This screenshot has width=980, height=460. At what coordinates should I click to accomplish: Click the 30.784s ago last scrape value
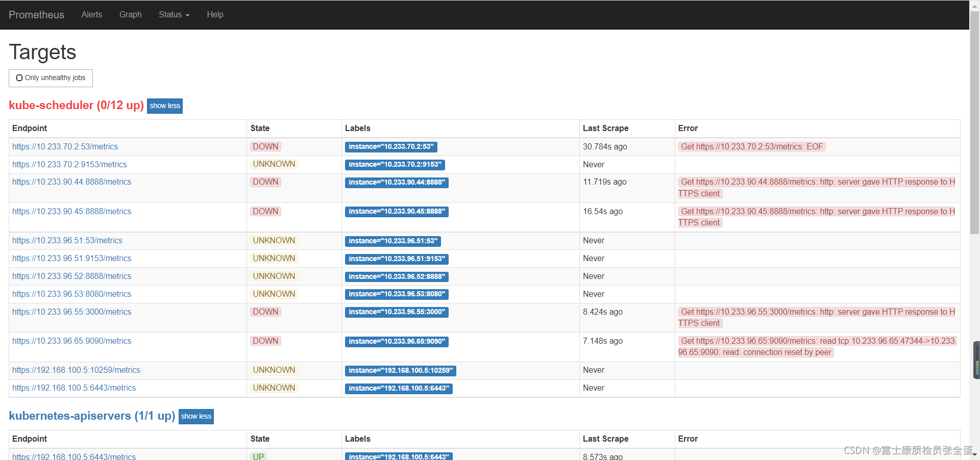605,147
